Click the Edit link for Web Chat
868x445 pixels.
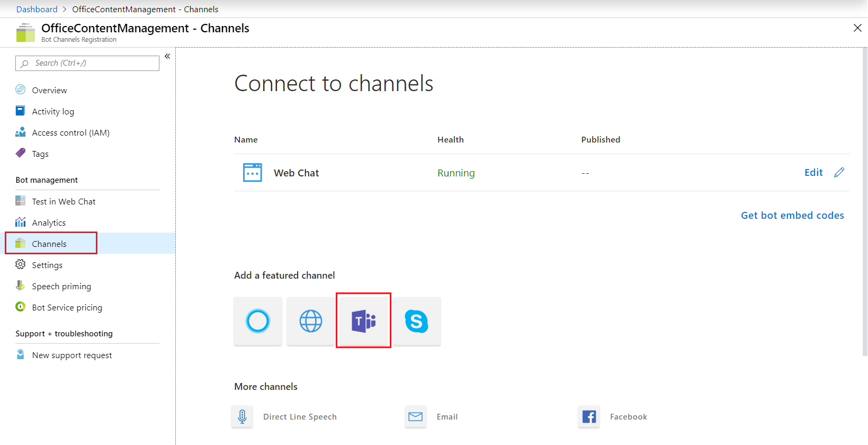[x=813, y=173]
